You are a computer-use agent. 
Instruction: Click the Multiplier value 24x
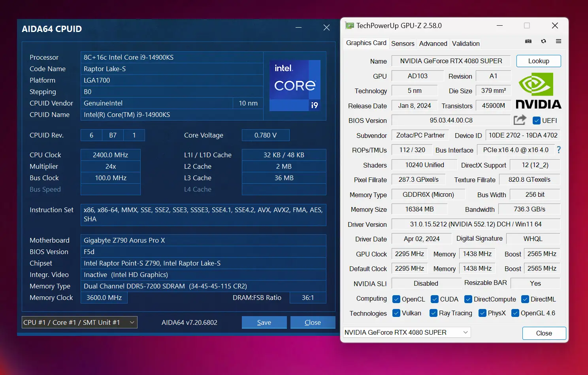point(111,166)
